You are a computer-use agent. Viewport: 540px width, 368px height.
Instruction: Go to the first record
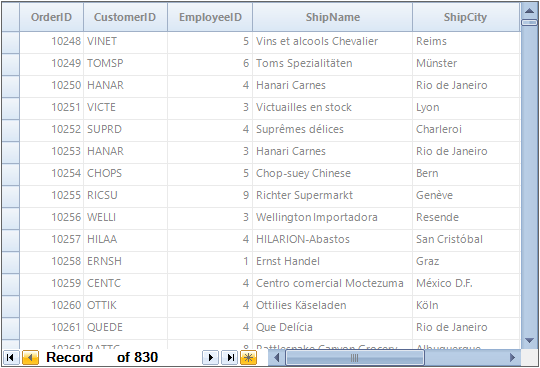coord(11,358)
